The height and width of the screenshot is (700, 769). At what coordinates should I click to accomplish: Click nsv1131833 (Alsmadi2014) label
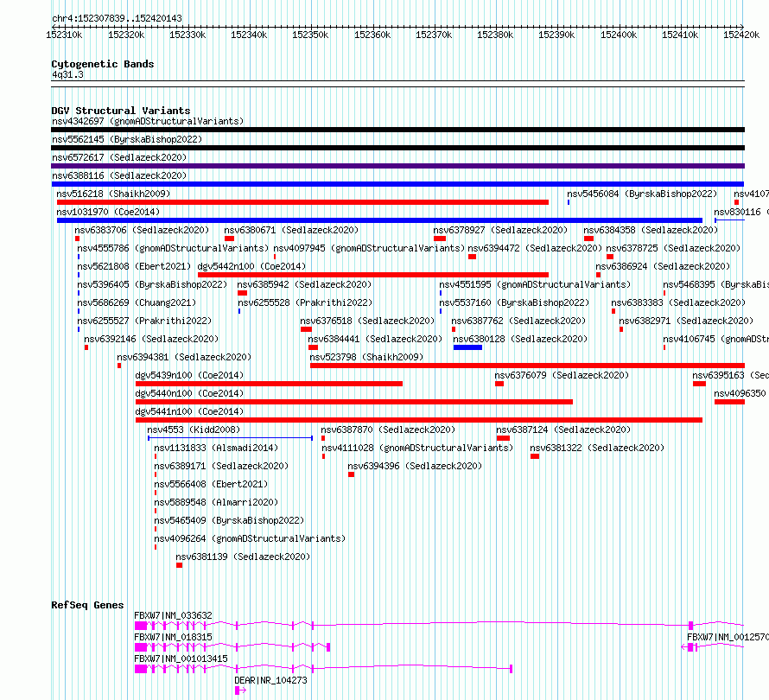click(216, 448)
